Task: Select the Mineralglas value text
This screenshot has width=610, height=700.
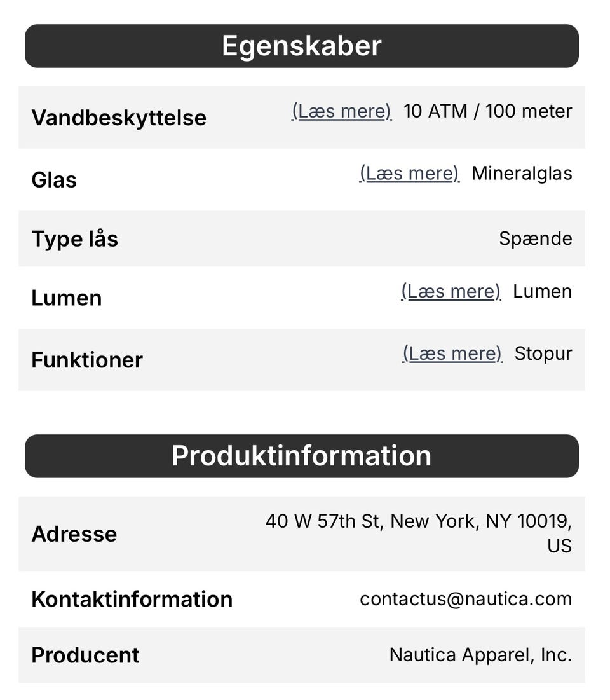Action: [522, 174]
